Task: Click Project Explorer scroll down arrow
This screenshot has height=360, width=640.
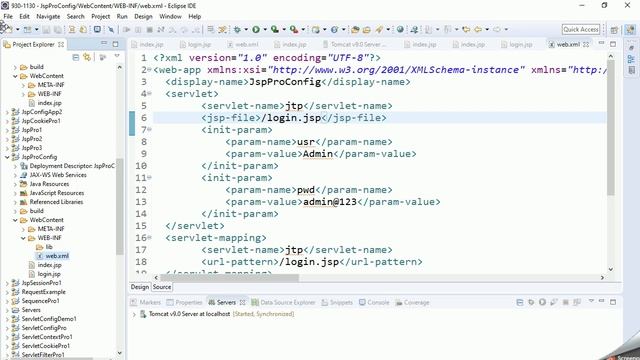Action: [120, 353]
